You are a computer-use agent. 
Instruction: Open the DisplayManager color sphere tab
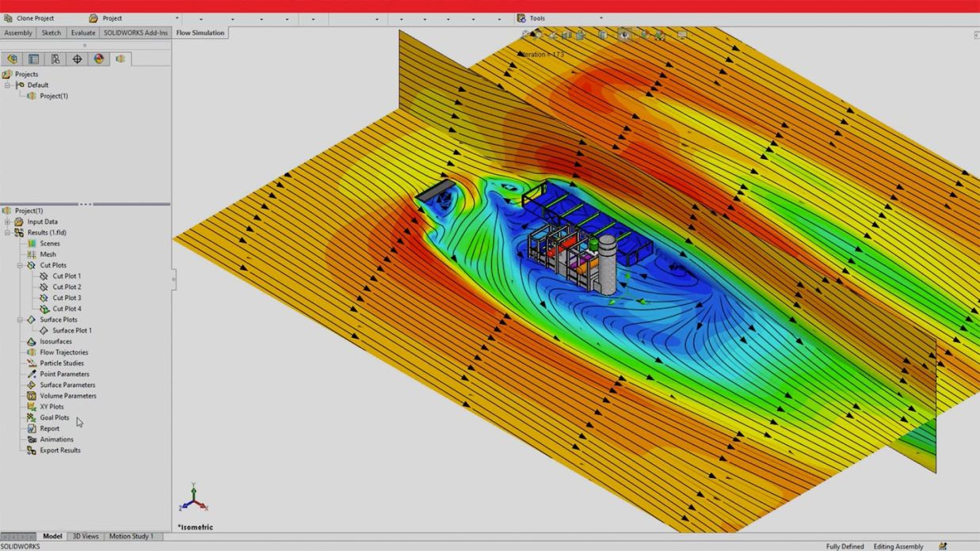[99, 59]
